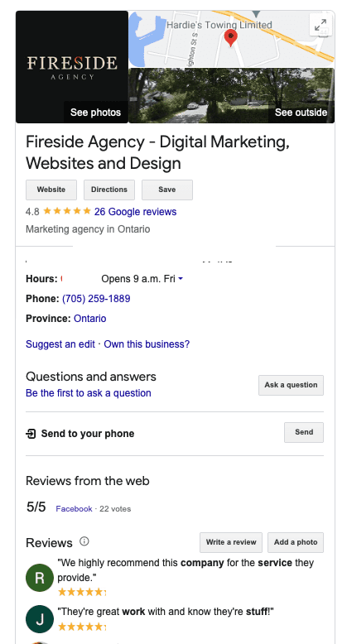Image resolution: width=347 pixels, height=644 pixels.
Task: Open the See outside street view
Action: point(301,113)
